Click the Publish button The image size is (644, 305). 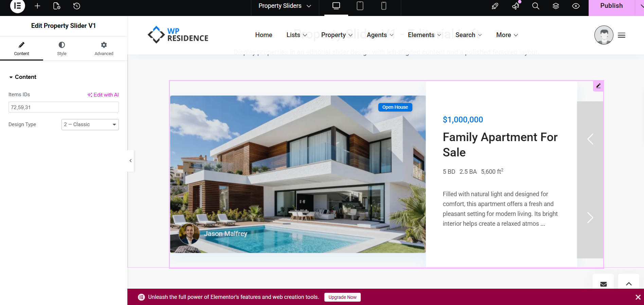(611, 6)
